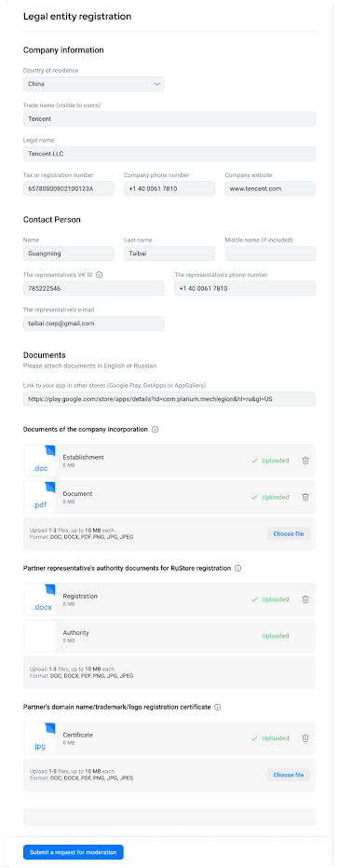
Task: Show info for partner authority documents
Action: tap(237, 569)
